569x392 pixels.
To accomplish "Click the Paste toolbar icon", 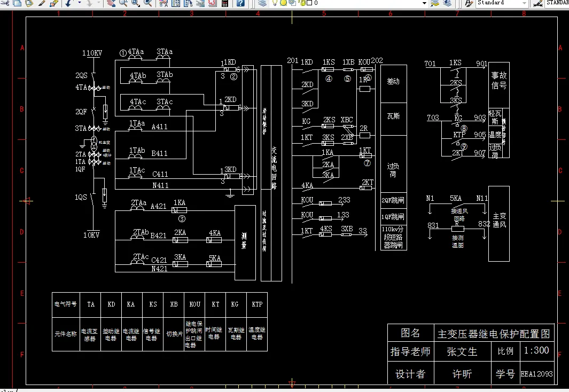I will tap(29, 3).
